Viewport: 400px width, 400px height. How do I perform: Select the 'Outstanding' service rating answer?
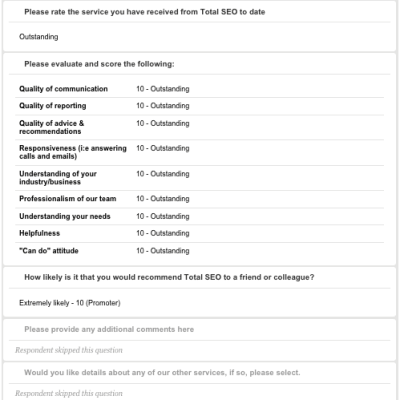point(39,37)
